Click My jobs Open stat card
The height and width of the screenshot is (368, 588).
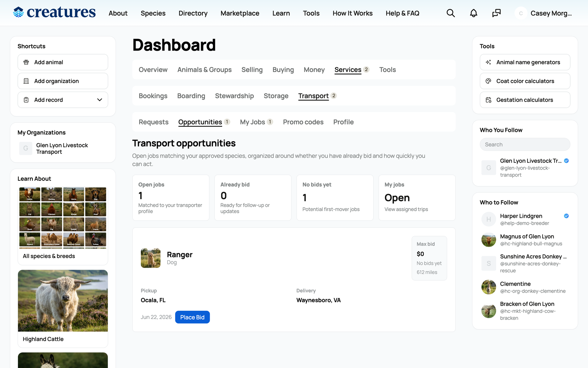[417, 198]
